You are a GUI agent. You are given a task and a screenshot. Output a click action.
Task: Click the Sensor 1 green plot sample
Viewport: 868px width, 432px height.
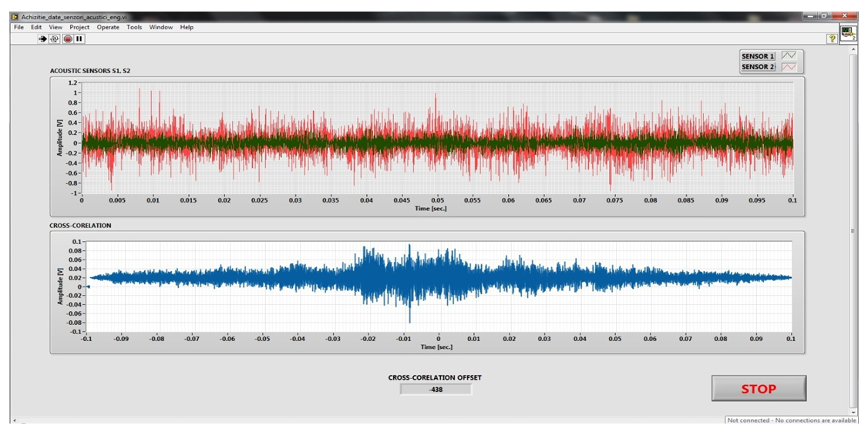tap(789, 56)
